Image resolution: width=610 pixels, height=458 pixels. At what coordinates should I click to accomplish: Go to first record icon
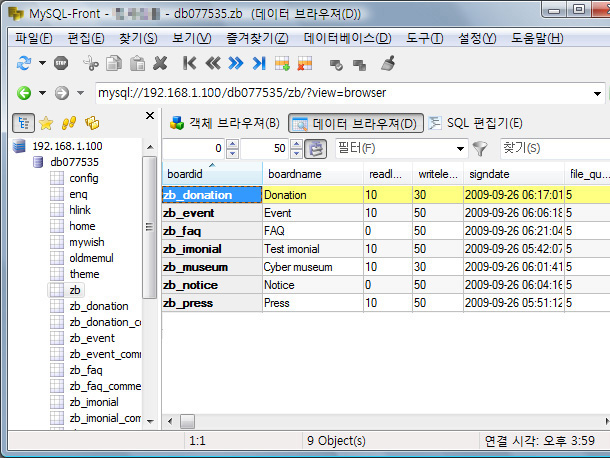(189, 63)
